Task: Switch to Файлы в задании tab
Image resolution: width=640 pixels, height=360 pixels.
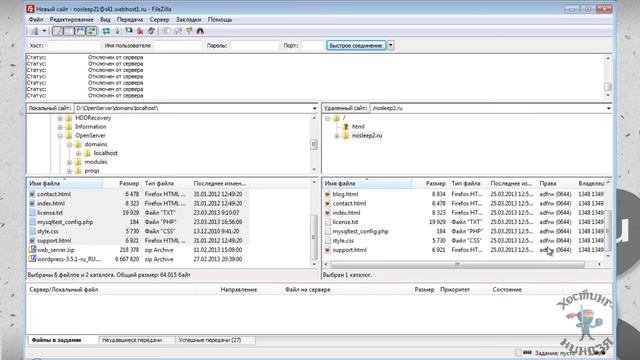Action: click(56, 340)
